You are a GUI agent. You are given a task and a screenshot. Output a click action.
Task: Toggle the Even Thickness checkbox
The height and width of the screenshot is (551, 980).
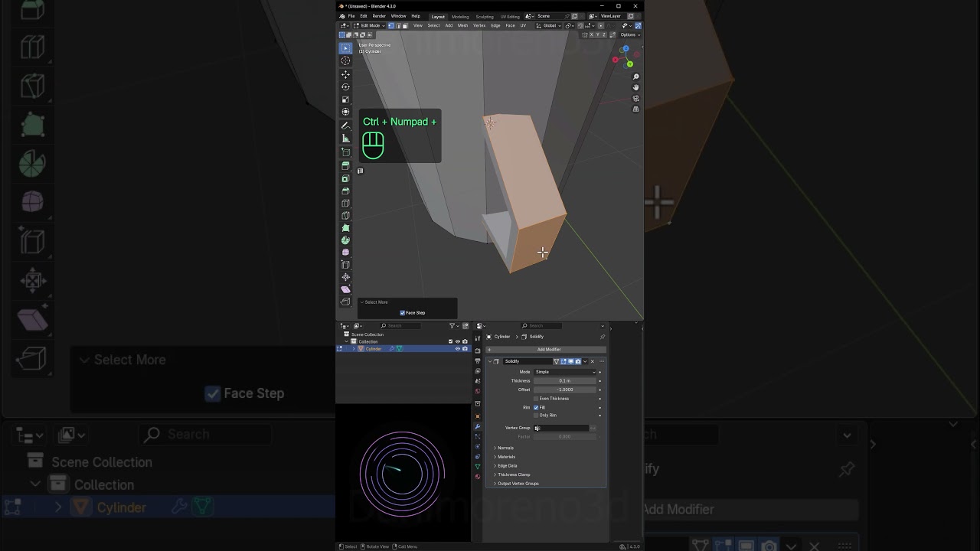pyautogui.click(x=536, y=399)
